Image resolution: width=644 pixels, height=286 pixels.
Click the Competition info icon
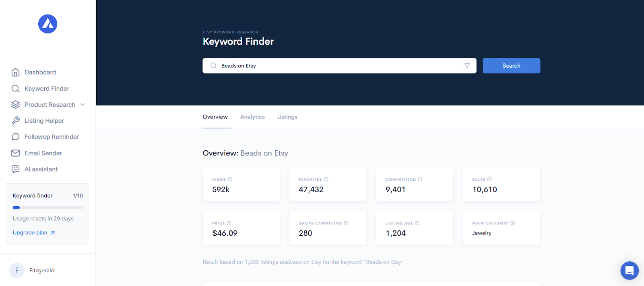420,180
